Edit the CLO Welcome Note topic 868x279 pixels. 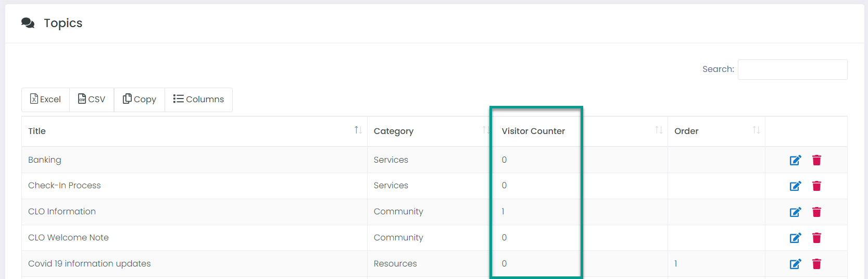click(x=795, y=238)
